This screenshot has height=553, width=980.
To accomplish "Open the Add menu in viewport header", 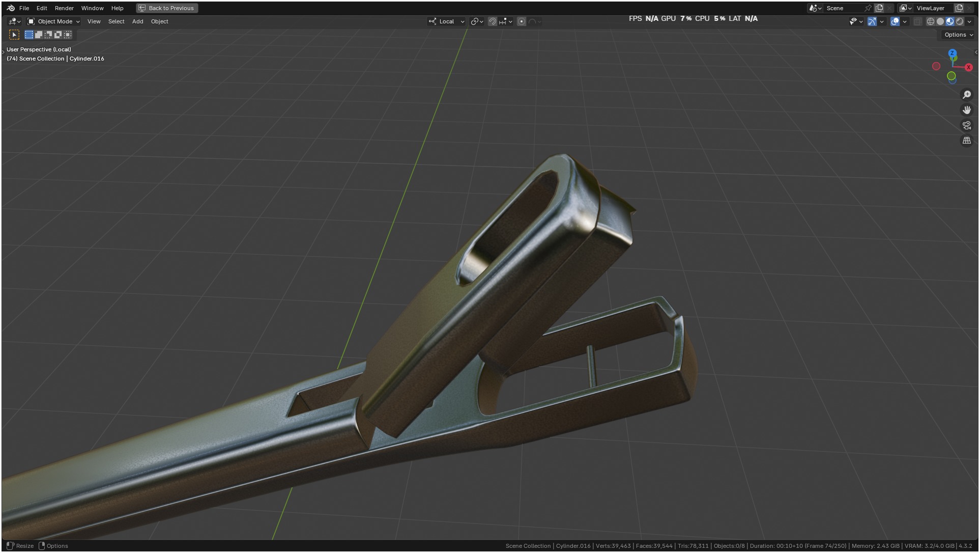I will click(137, 21).
